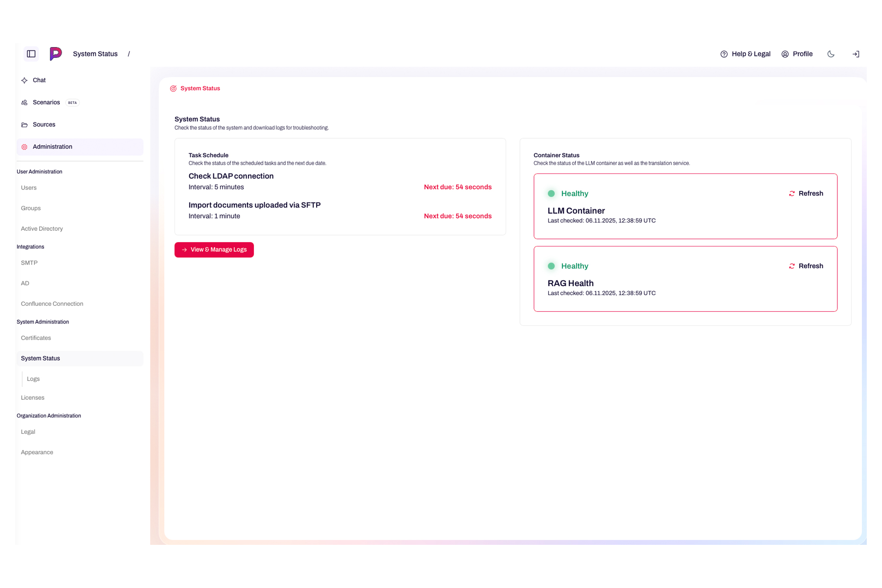Screen dimensions: 882x588
Task: Open Active Directory settings
Action: click(x=42, y=229)
